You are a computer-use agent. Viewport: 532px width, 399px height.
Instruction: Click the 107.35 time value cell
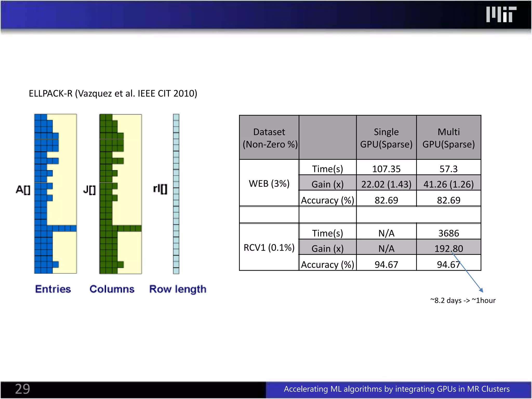coord(386,169)
